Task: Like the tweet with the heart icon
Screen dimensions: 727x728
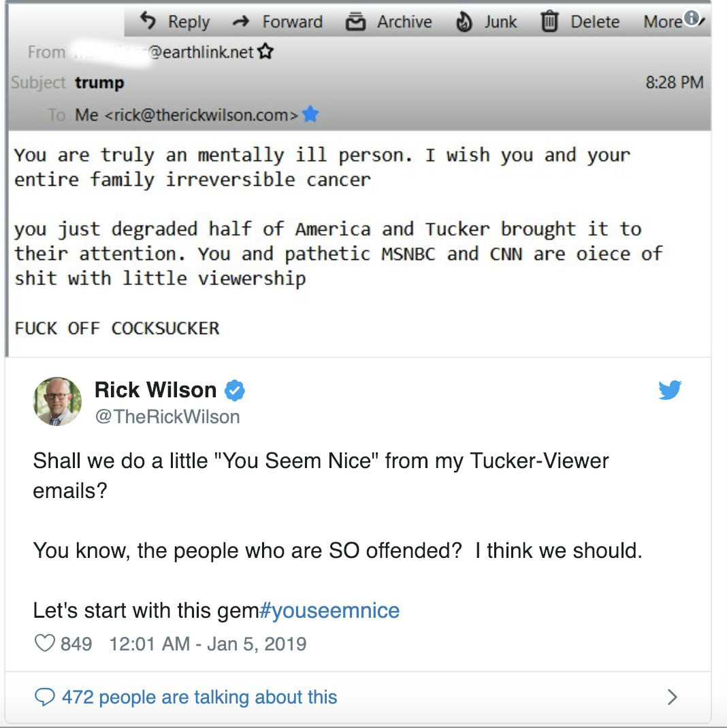Action: pyautogui.click(x=45, y=644)
